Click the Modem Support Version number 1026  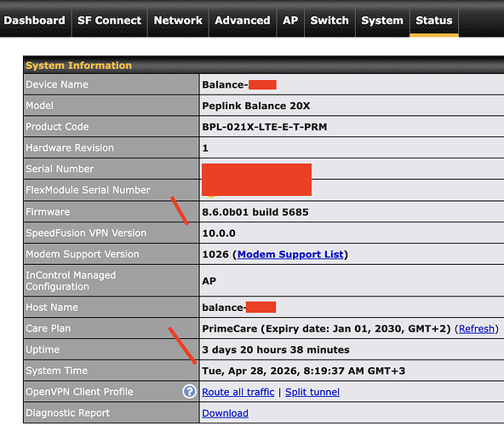(x=215, y=254)
